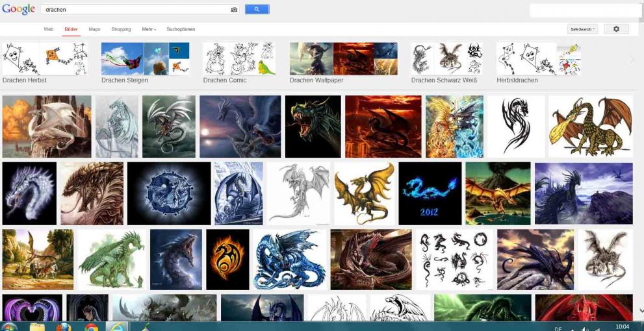Open search by image camera icon
Viewport: 644px width, 331px height.
coord(234,10)
